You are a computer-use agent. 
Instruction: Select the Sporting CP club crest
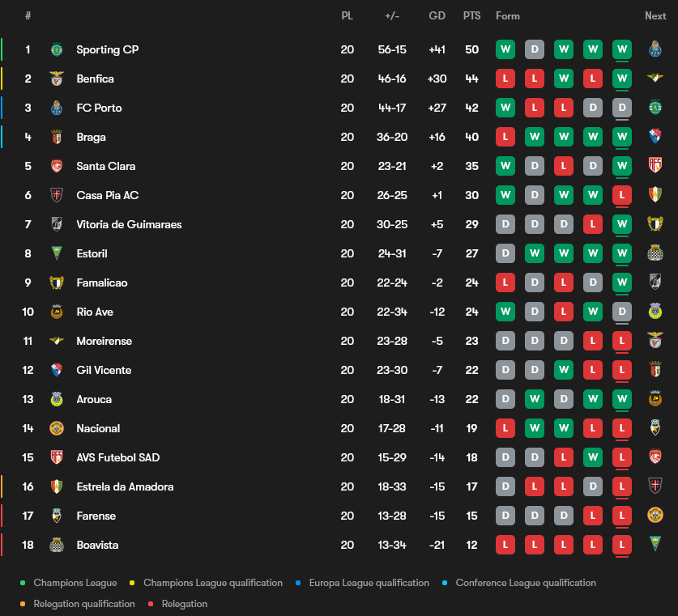click(x=56, y=49)
